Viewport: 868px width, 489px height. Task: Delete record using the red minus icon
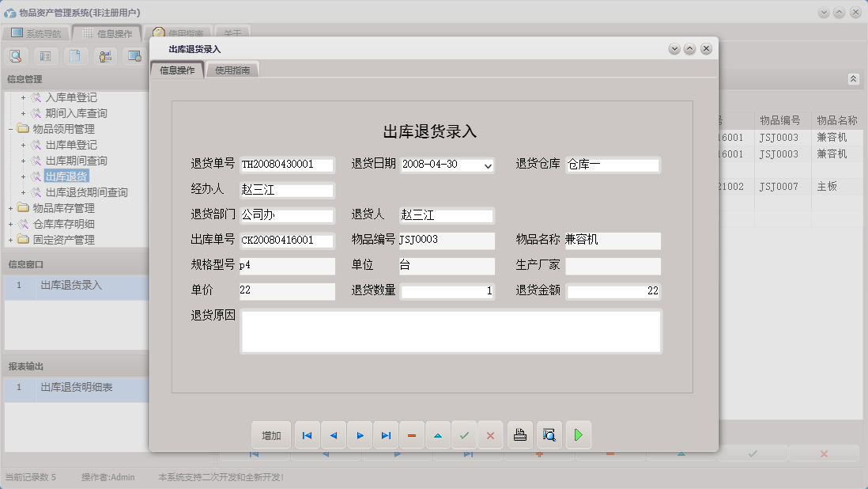[x=412, y=434]
